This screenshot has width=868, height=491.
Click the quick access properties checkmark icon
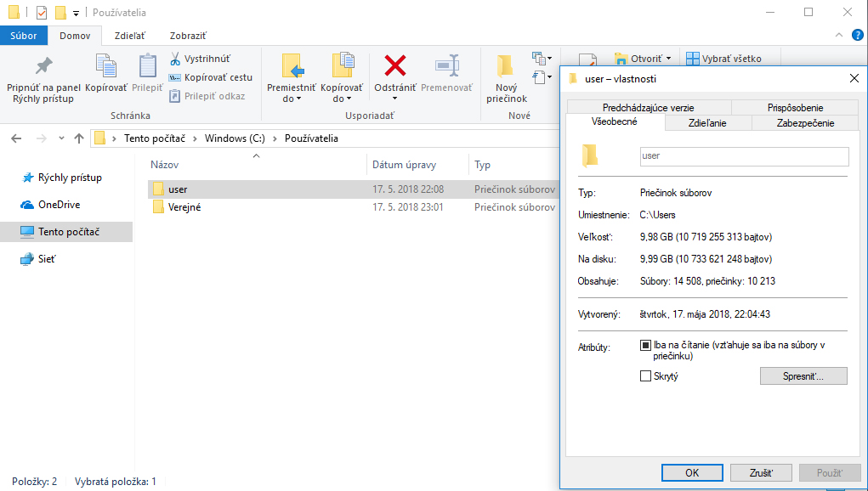coord(42,12)
